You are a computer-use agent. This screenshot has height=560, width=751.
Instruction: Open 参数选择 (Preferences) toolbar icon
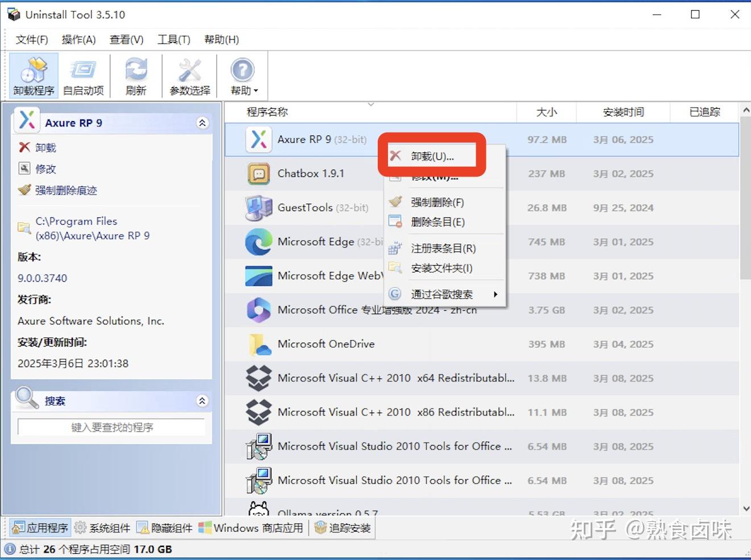[190, 76]
